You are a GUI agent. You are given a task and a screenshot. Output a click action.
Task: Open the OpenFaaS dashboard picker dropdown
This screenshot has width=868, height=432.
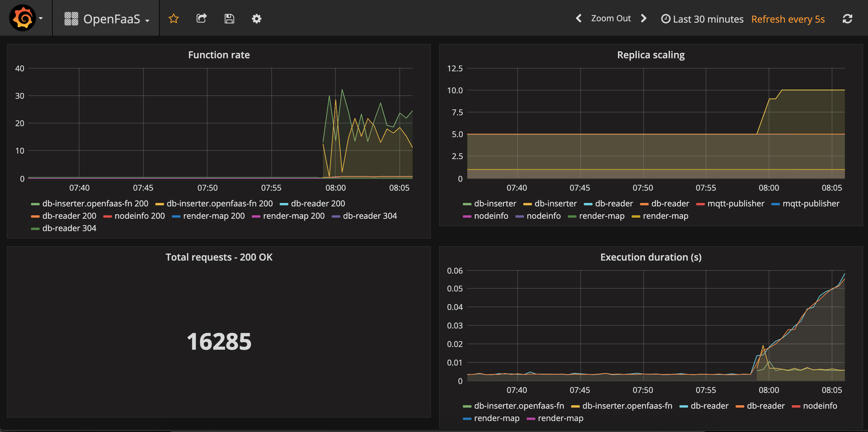[116, 19]
